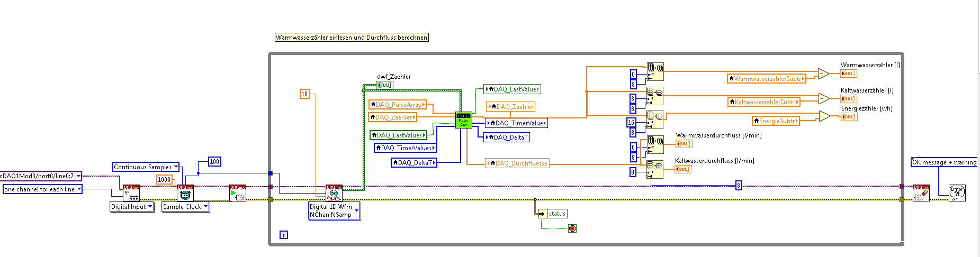This screenshot has height=257, width=980.
Task: Click the status unbundle-by-name node
Action: pos(553,214)
